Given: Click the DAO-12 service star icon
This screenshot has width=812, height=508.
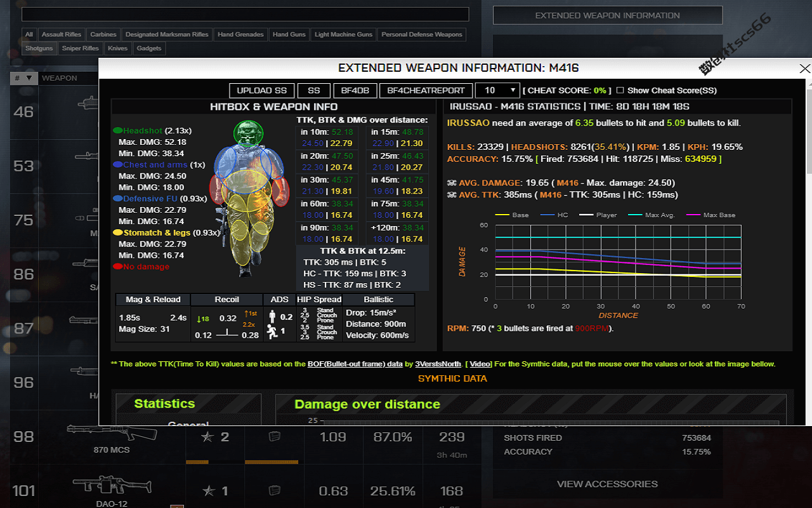Looking at the screenshot, I should coord(207,491).
